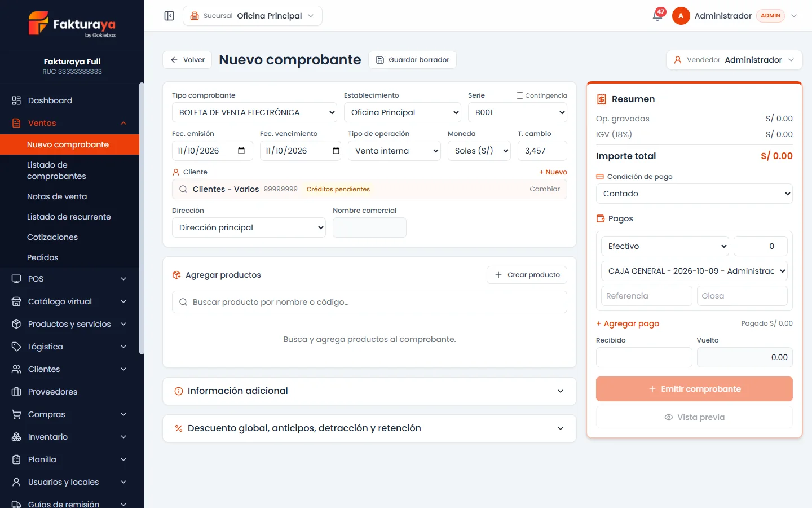Screen dimensions: 812x508
Task: Open the Moneda Soles dropdown
Action: 479,151
